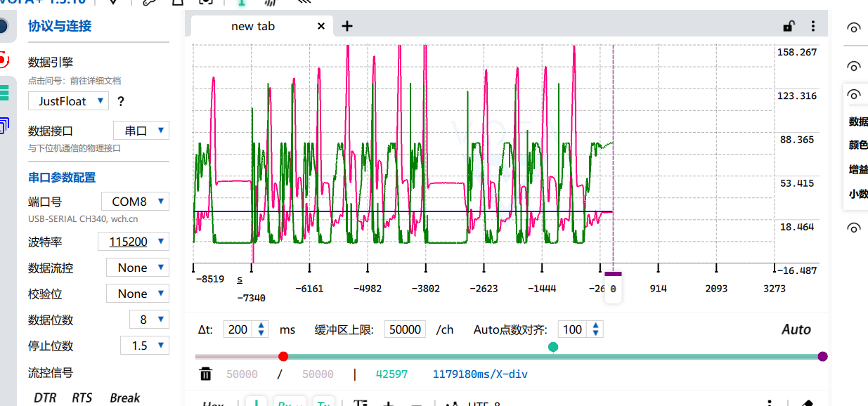Click the '串口参数配置' section heading

click(62, 178)
